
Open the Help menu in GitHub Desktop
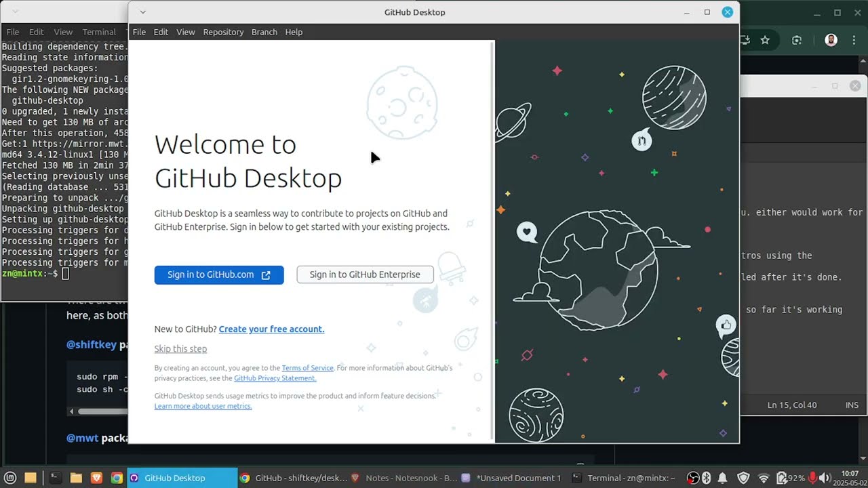click(294, 32)
